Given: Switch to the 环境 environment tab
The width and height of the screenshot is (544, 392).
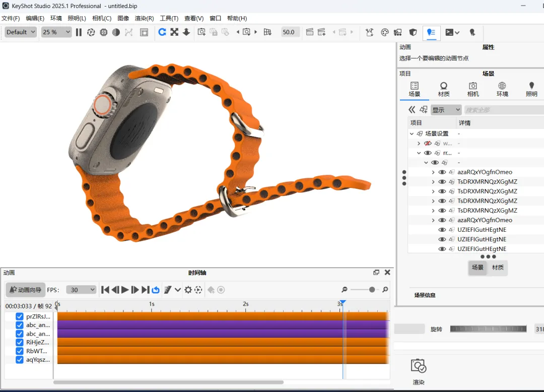Looking at the screenshot, I should (502, 89).
